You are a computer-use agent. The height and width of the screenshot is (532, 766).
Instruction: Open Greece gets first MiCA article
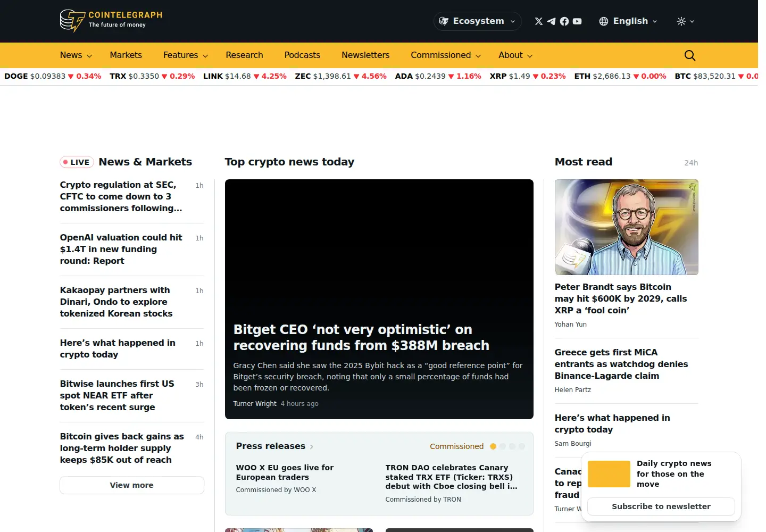pyautogui.click(x=621, y=364)
